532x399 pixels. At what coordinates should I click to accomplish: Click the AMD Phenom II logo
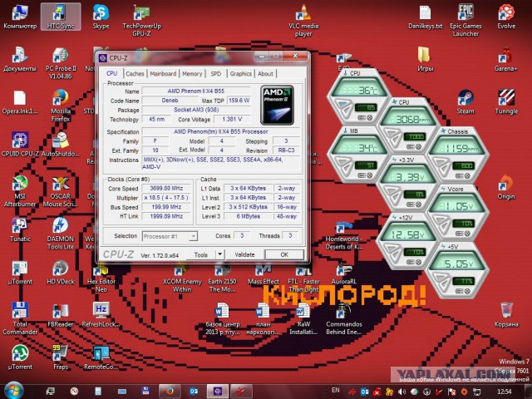click(x=277, y=106)
